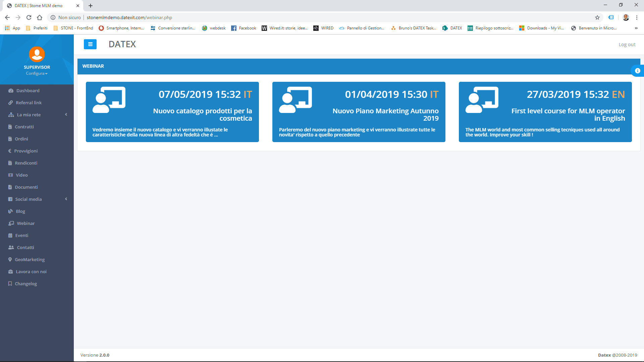Click the Documenti file icon
This screenshot has width=644, height=362.
(10, 187)
